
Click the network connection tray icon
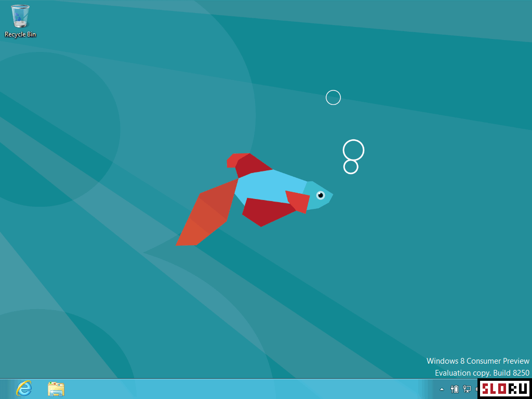467,389
